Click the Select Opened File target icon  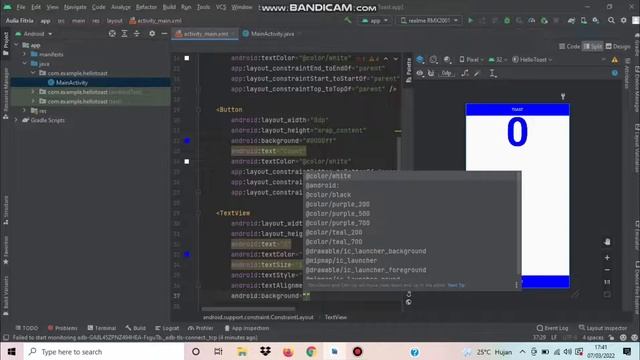[112, 34]
